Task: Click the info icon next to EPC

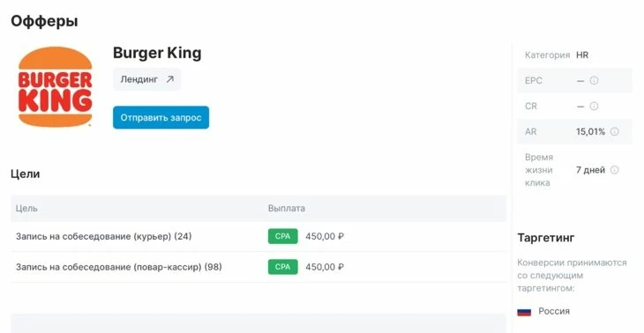Action: (x=594, y=80)
